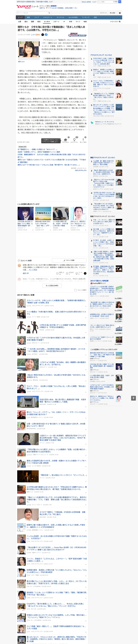
Task: Select the エンタメ category
Action: pos(47,21)
